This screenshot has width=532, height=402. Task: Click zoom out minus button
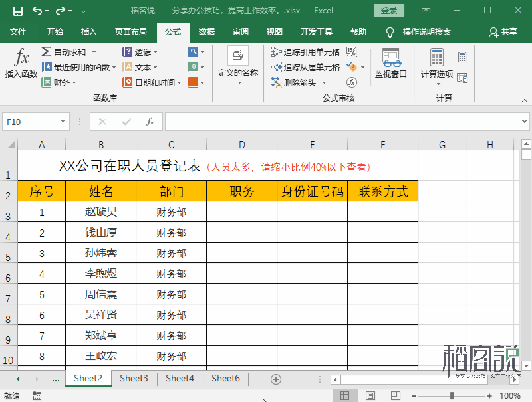pos(414,395)
